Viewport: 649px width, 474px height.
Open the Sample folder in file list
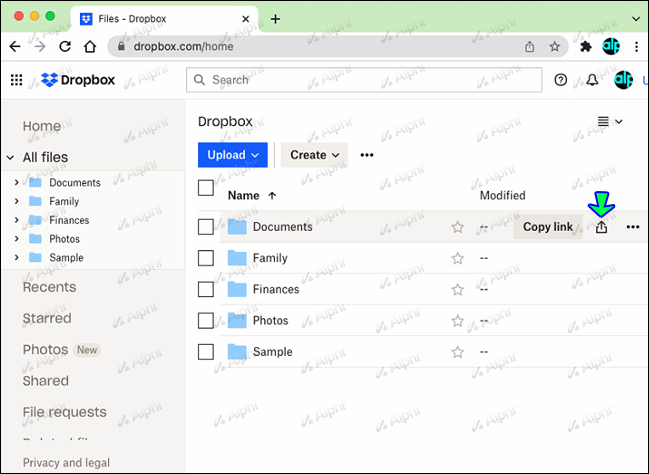pos(272,352)
